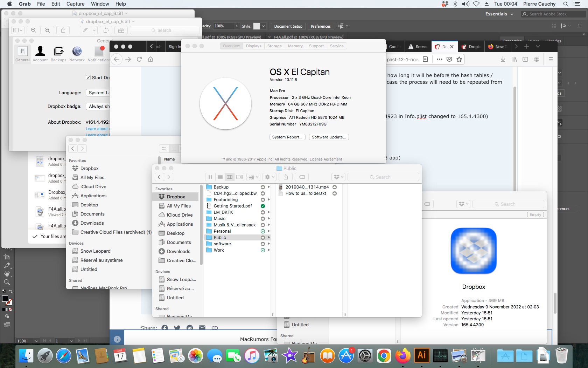Go back in the Public Finder window
The image size is (588, 368).
click(159, 177)
